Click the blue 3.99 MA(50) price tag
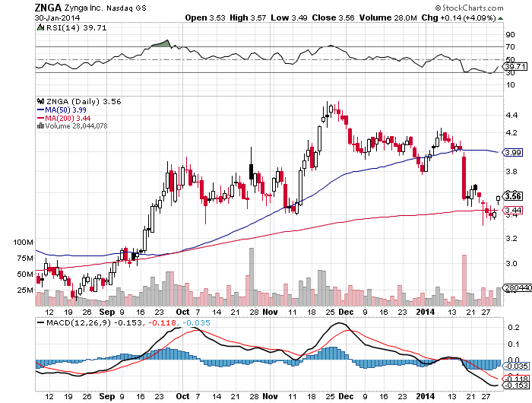The height and width of the screenshot is (403, 532). (x=513, y=152)
